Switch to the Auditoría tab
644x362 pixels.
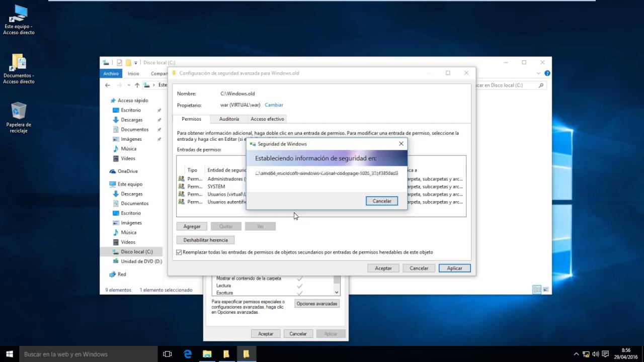229,119
